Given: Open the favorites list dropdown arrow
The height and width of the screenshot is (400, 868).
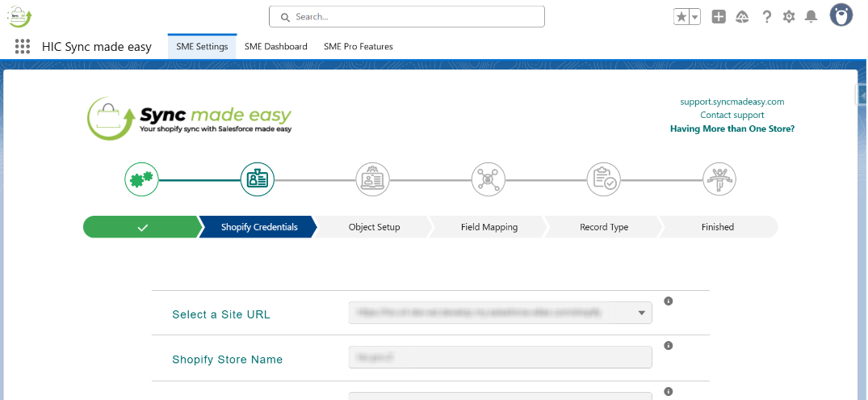Looking at the screenshot, I should click(694, 17).
